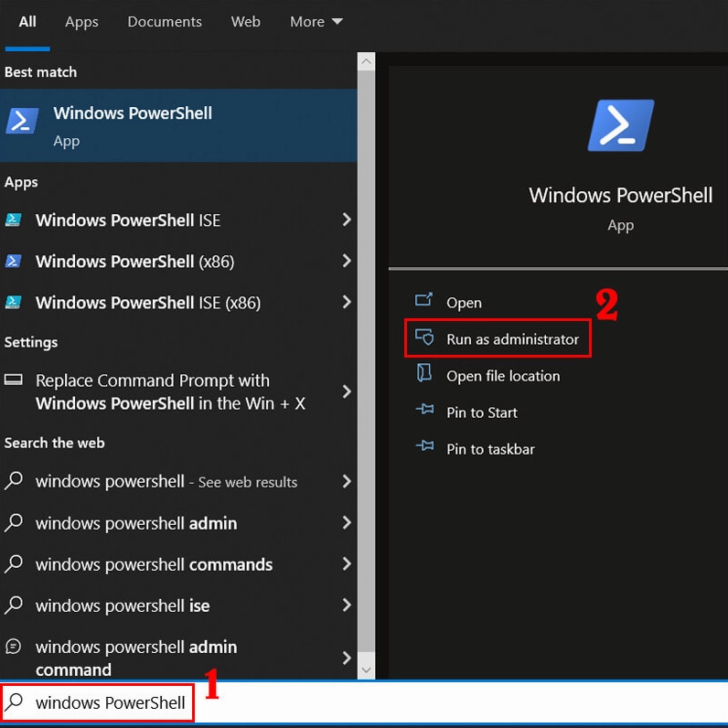Click Open in the preview pane
The image size is (728, 728).
[x=464, y=303]
